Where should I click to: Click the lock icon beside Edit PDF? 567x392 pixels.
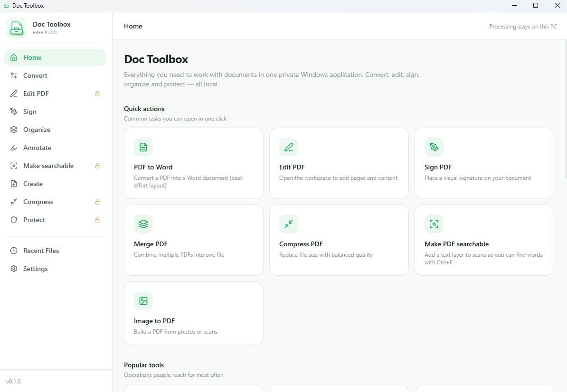point(98,93)
